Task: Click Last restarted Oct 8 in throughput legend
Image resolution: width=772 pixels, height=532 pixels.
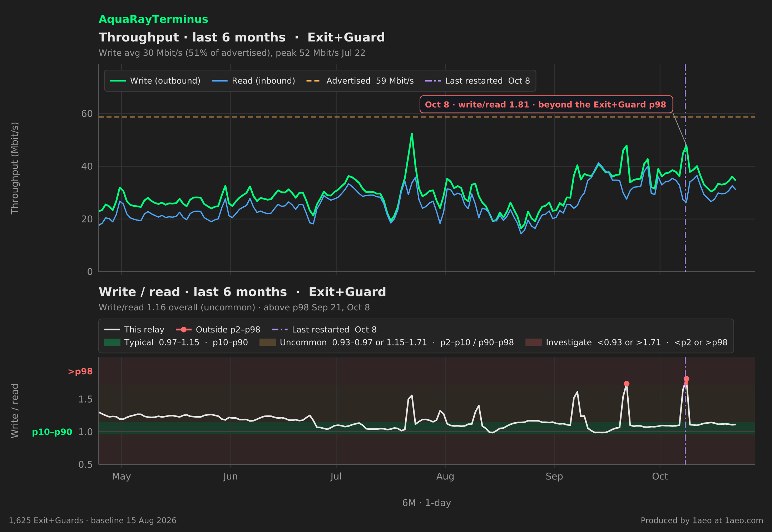Action: (477, 81)
